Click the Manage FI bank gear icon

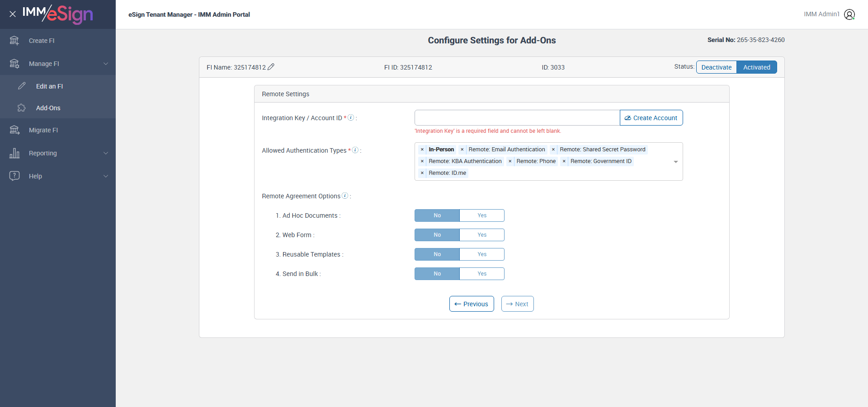pos(14,64)
